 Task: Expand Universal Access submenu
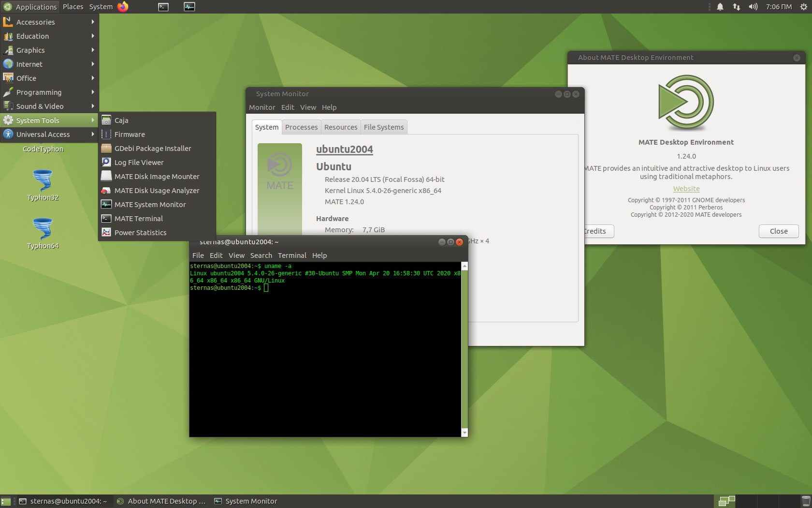point(49,134)
